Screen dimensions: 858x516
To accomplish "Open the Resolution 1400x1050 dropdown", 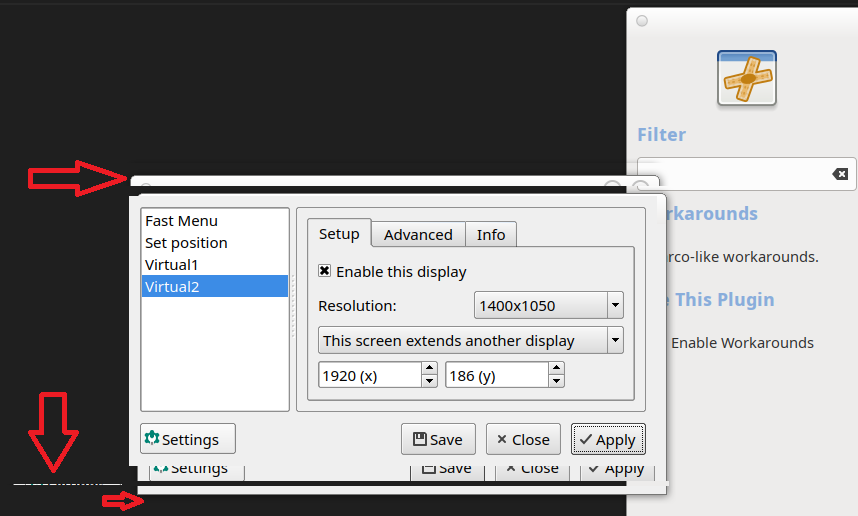I will pos(548,305).
